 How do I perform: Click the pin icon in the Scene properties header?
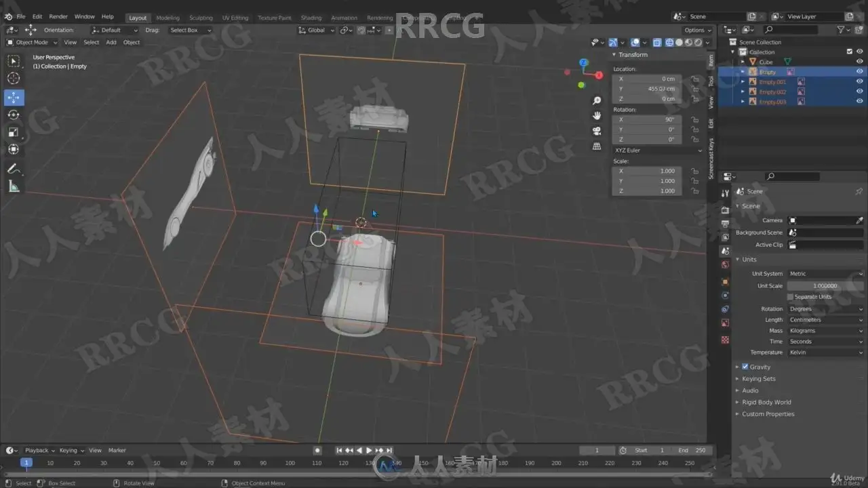(859, 191)
